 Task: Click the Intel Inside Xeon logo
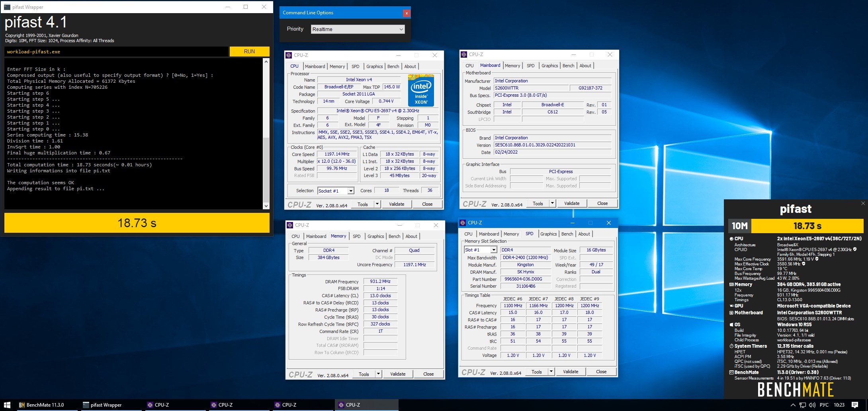(x=421, y=90)
